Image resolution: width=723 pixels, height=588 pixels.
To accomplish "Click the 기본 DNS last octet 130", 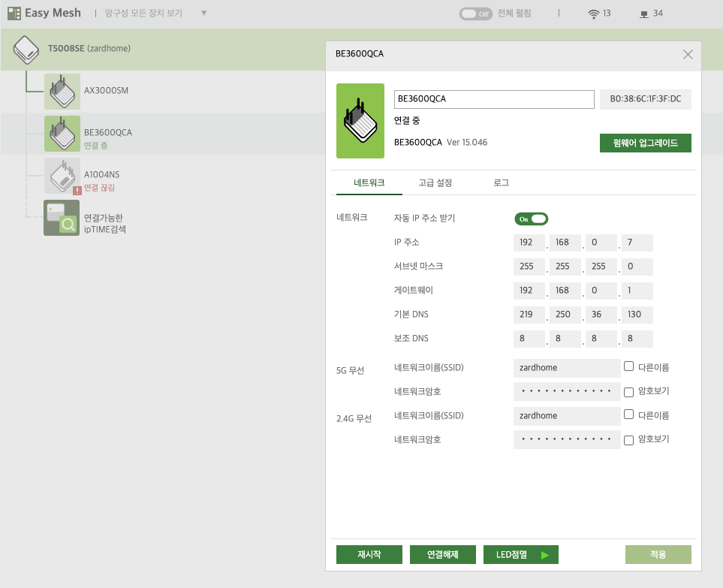I will click(637, 315).
